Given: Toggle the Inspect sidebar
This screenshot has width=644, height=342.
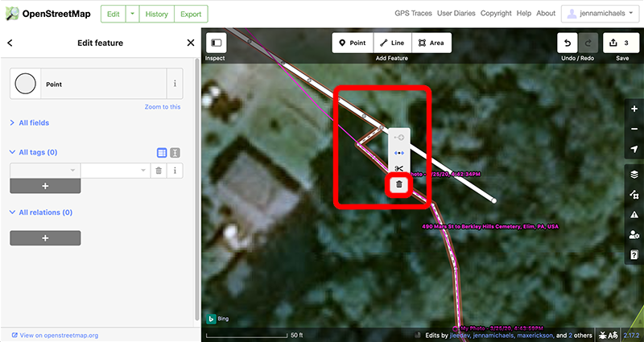Looking at the screenshot, I should 216,43.
